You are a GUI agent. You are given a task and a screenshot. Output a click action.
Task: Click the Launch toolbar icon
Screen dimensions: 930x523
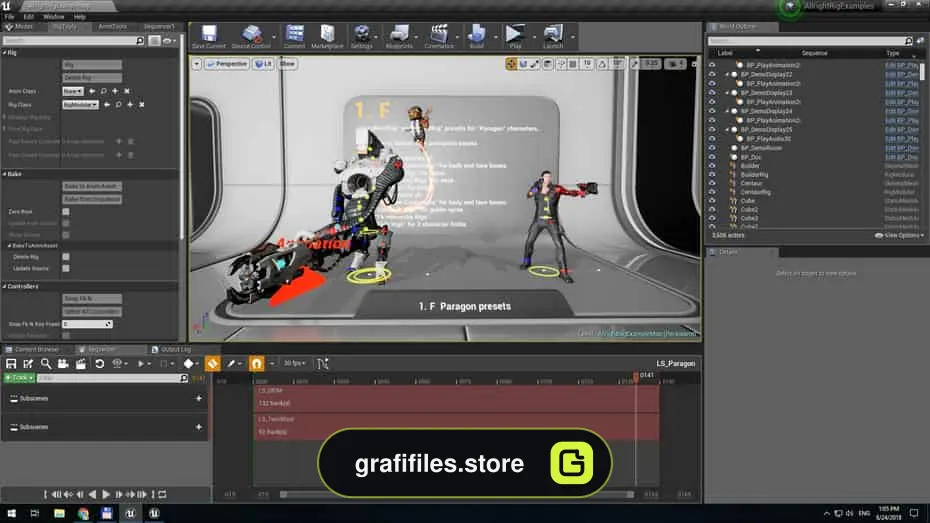pos(553,36)
